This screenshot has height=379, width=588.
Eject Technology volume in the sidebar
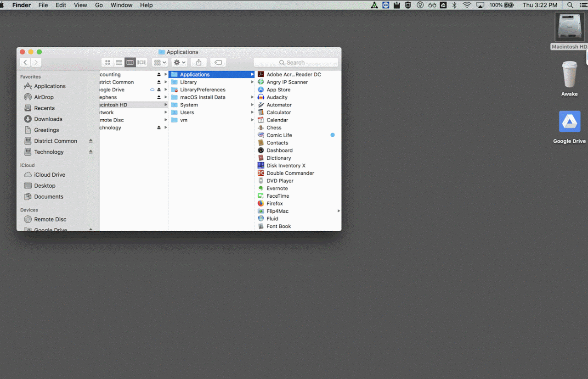pos(91,152)
